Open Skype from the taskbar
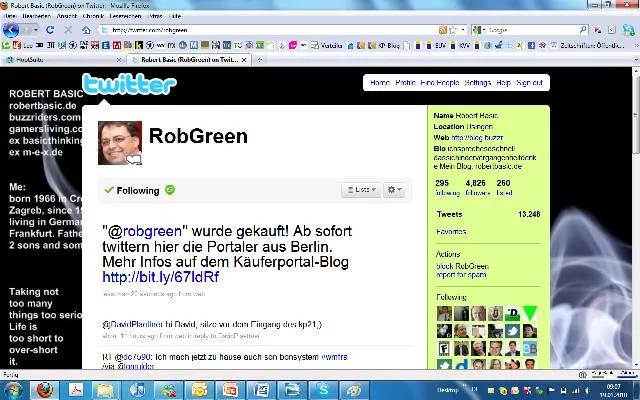Viewport: 640px width, 400px height. point(323,389)
